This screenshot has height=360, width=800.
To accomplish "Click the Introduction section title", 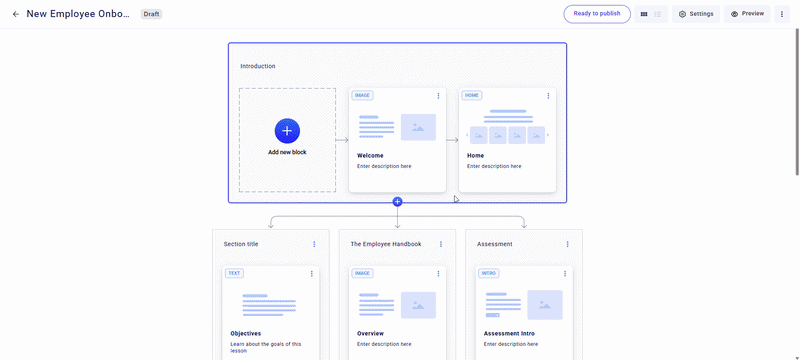I will [x=258, y=66].
